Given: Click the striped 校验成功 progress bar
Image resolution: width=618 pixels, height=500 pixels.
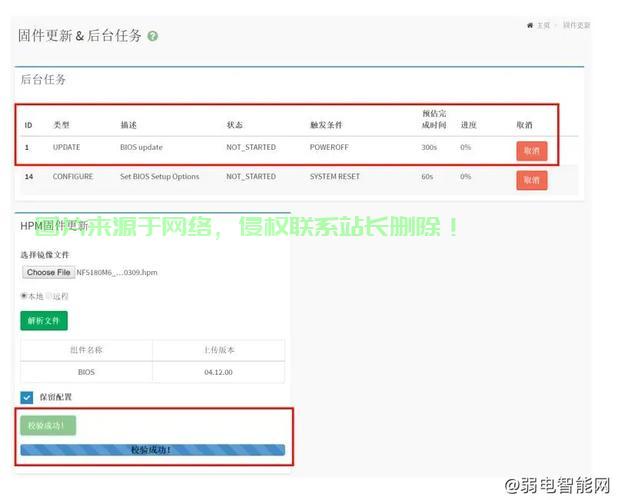Looking at the screenshot, I should point(152,450).
